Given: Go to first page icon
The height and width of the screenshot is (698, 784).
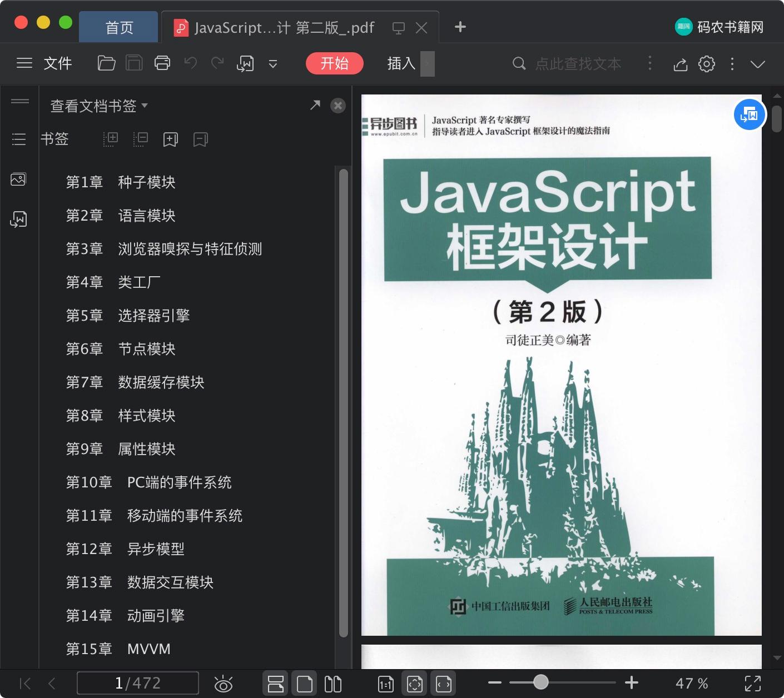Looking at the screenshot, I should tap(25, 684).
